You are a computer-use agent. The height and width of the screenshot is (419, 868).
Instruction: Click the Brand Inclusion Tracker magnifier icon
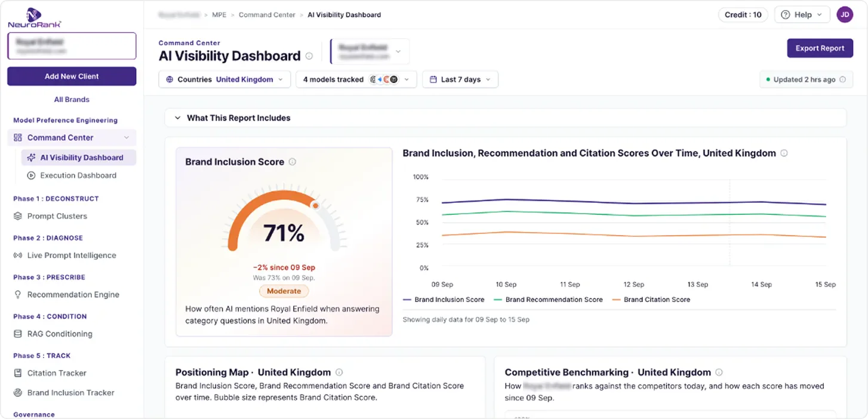(x=18, y=393)
